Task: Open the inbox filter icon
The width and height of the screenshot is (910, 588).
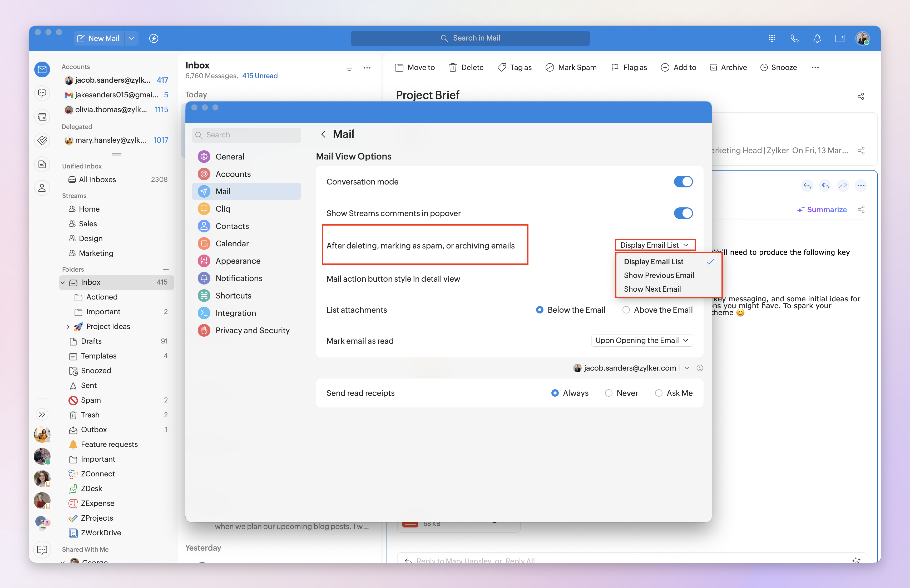Action: (x=349, y=68)
